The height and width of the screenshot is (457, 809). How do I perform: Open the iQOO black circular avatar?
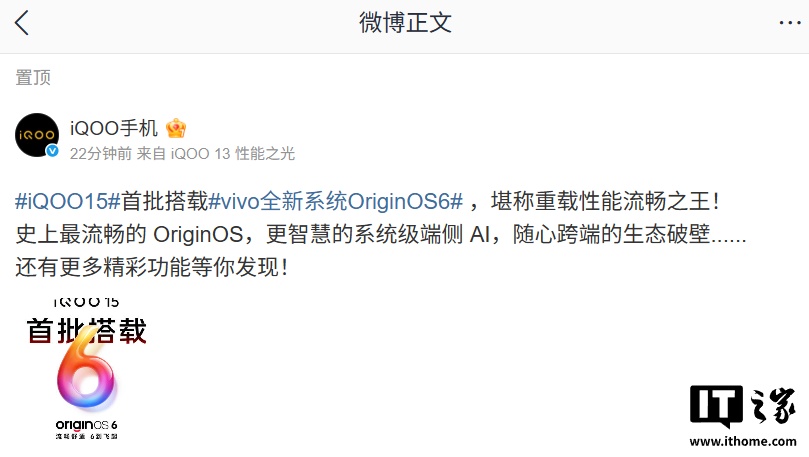tap(37, 135)
